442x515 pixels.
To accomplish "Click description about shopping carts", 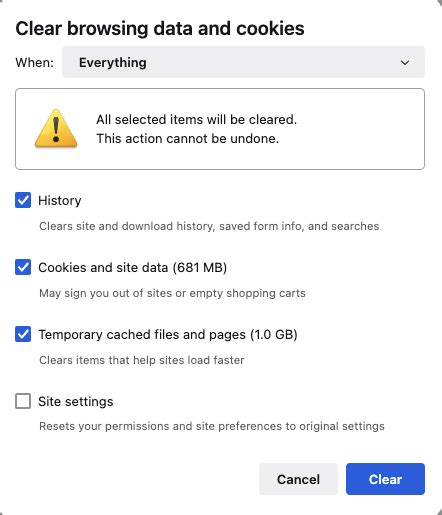I will click(172, 293).
